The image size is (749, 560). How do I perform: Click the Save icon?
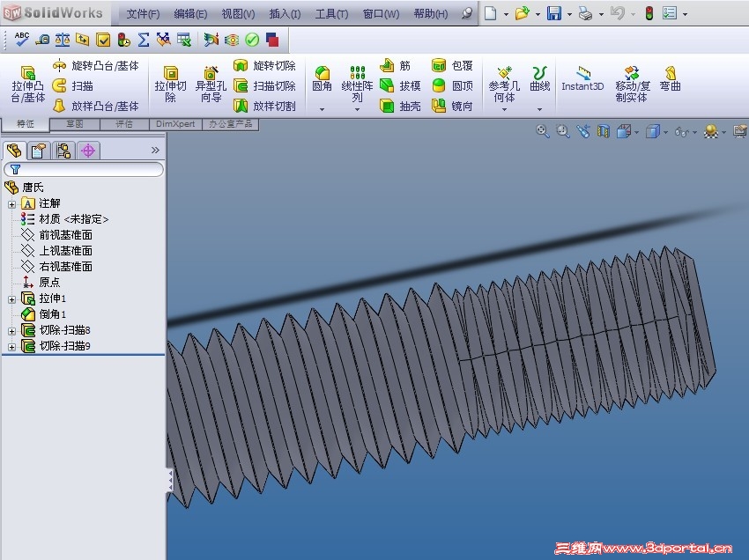(554, 13)
